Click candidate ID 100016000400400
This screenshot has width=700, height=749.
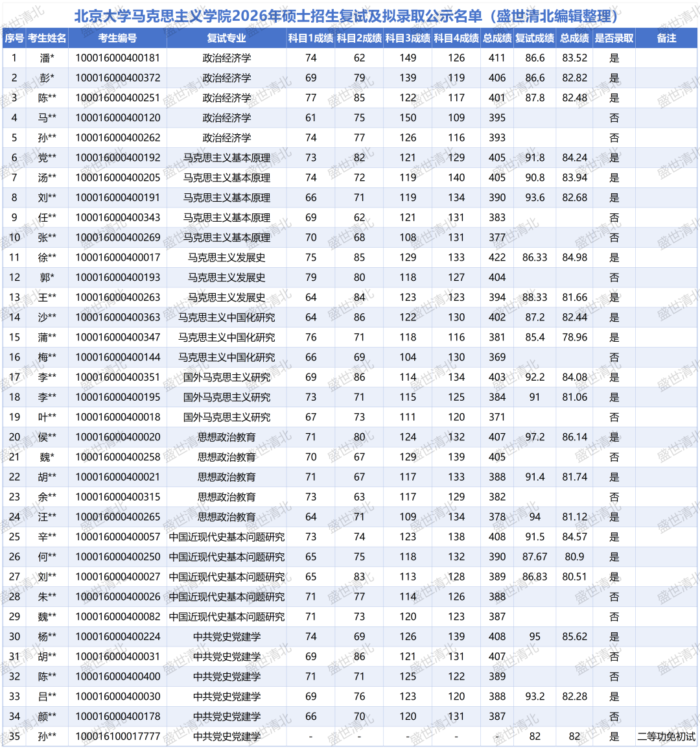tap(117, 676)
